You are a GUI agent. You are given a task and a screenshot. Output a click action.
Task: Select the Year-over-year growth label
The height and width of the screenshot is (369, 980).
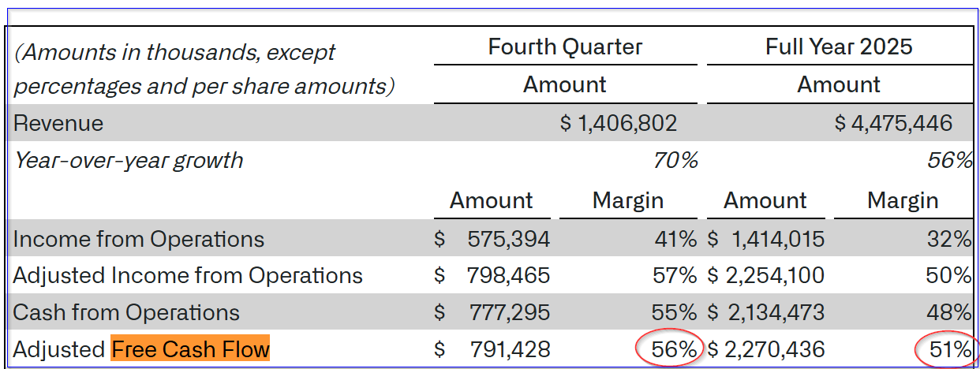point(129,161)
